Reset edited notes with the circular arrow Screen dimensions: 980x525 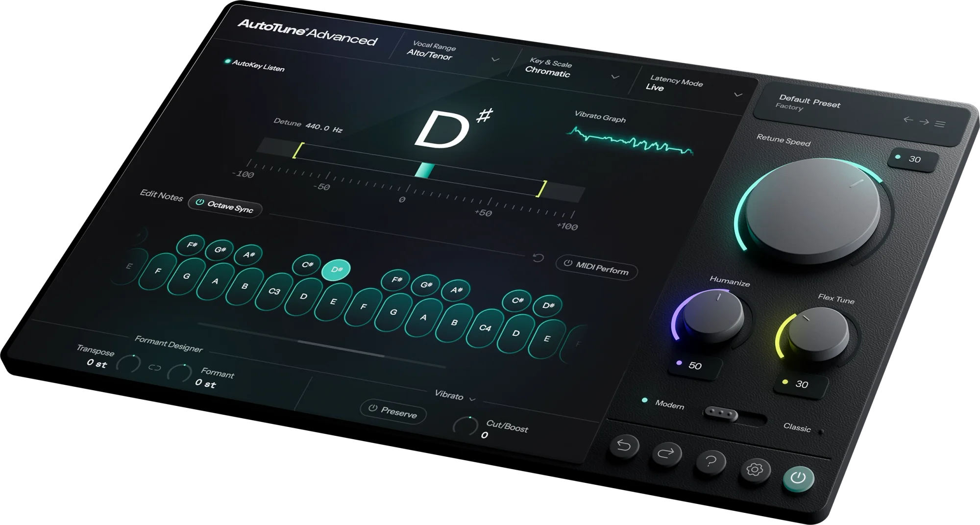538,257
